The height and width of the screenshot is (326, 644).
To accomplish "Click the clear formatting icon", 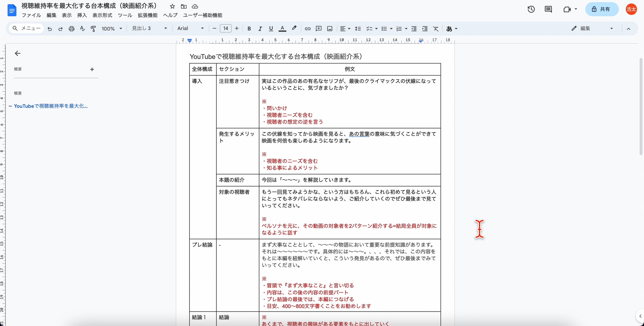I will coord(436,29).
